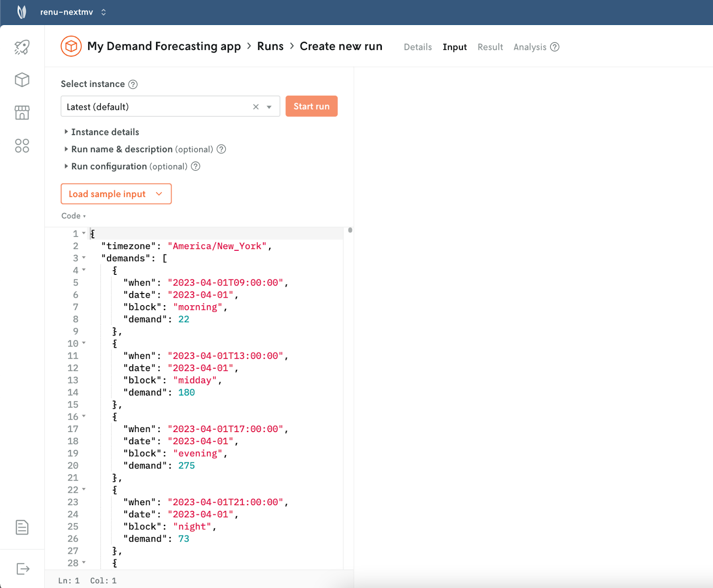Click the demand value 22

click(x=184, y=319)
